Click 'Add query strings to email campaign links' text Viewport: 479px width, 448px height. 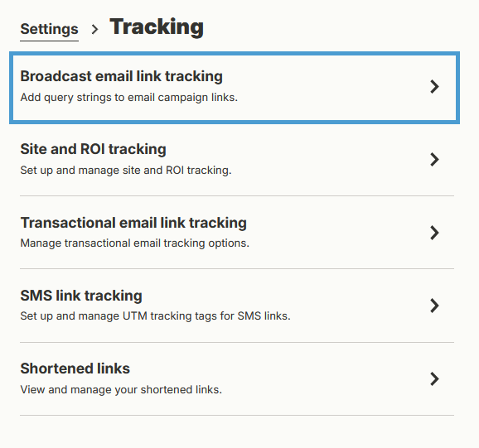(x=129, y=98)
